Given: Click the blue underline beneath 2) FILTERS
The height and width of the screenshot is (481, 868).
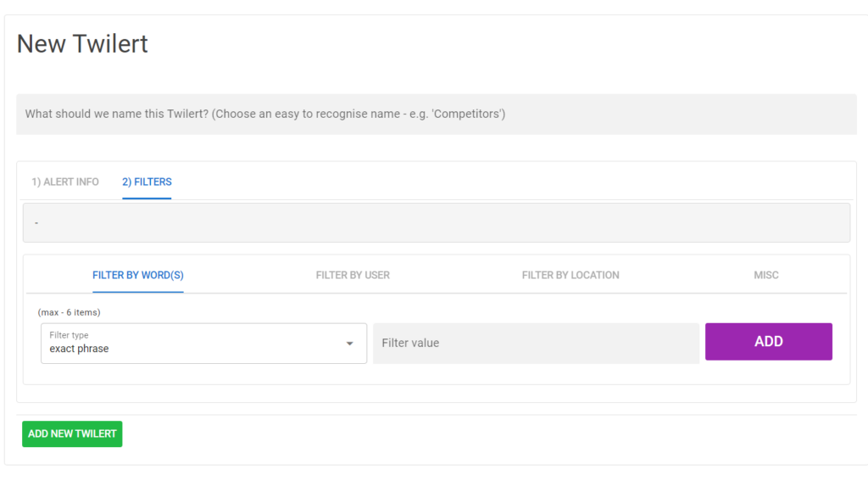Looking at the screenshot, I should (147, 199).
